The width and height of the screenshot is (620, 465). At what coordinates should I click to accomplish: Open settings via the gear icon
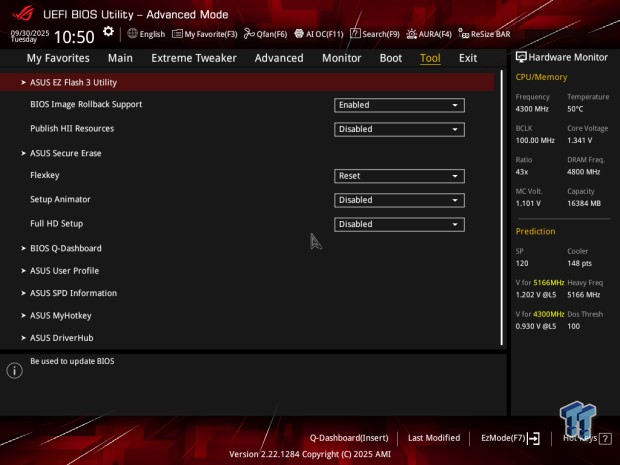tap(108, 32)
